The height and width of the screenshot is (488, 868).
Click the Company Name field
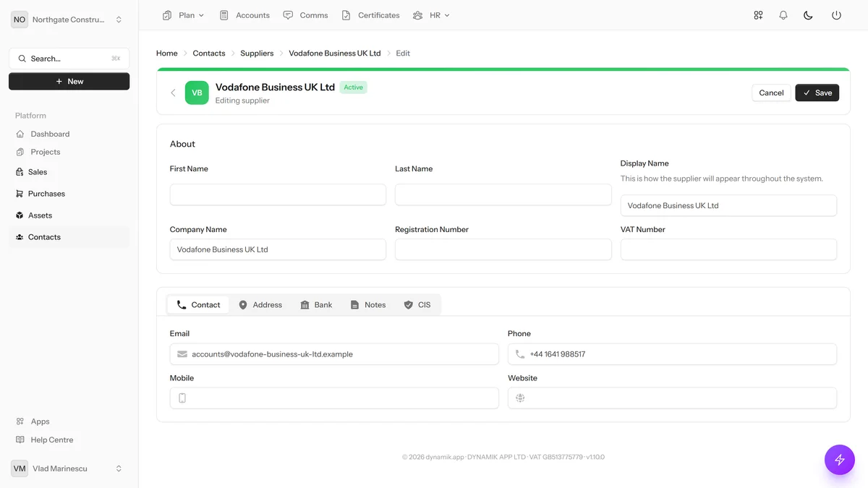click(x=278, y=249)
